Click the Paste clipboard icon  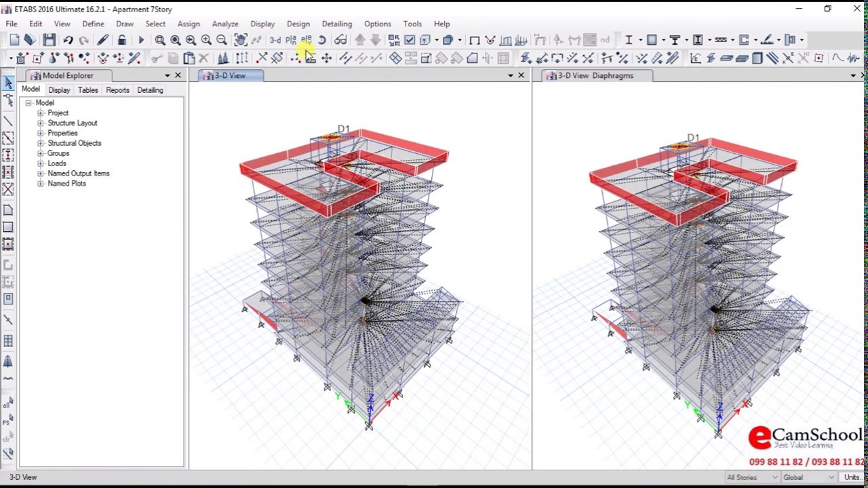pos(189,58)
